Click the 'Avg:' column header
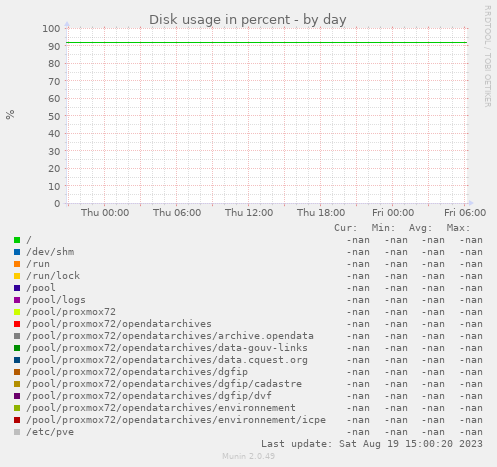Screen dimensions: 497x467 [x=421, y=228]
